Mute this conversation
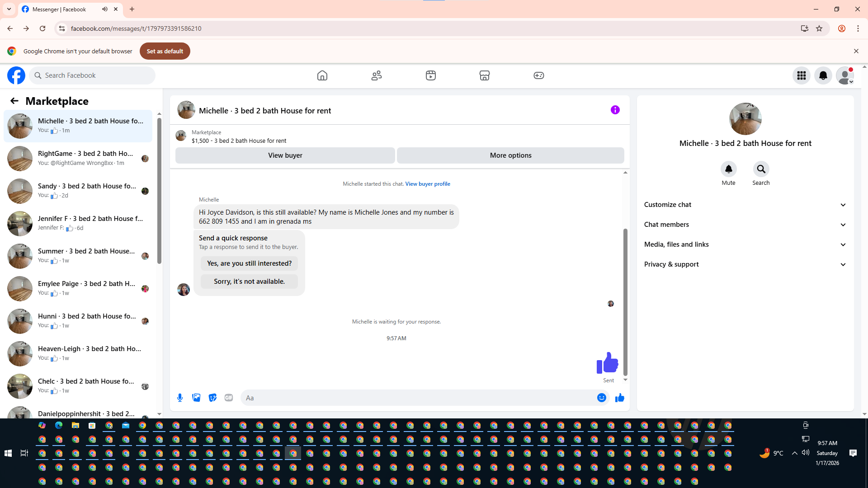The width and height of the screenshot is (868, 488). click(x=728, y=169)
